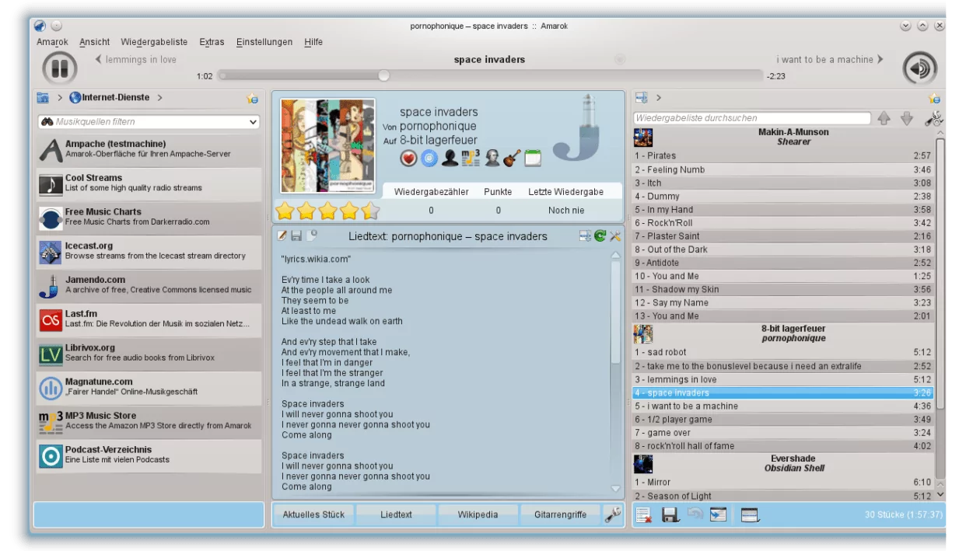
Task: Click the volume speaker button
Action: pyautogui.click(x=919, y=68)
